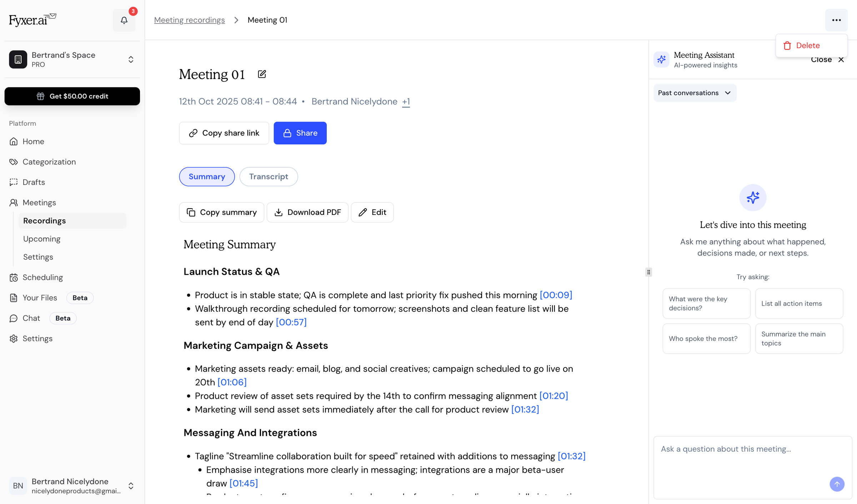The image size is (857, 504).
Task: Select Recordings under Meetings
Action: (72, 221)
